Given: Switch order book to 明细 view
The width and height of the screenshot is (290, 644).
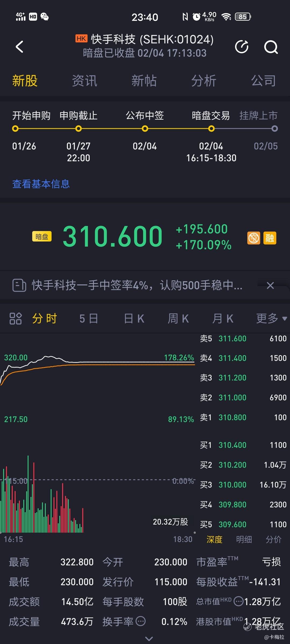Looking at the screenshot, I should (244, 539).
